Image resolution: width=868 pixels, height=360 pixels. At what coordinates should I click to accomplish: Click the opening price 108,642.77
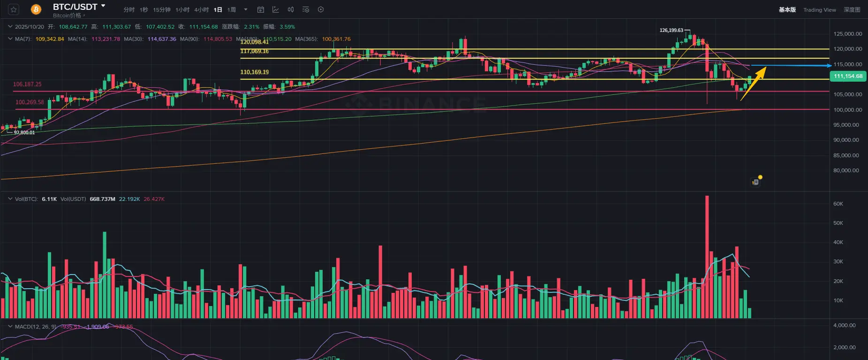73,27
